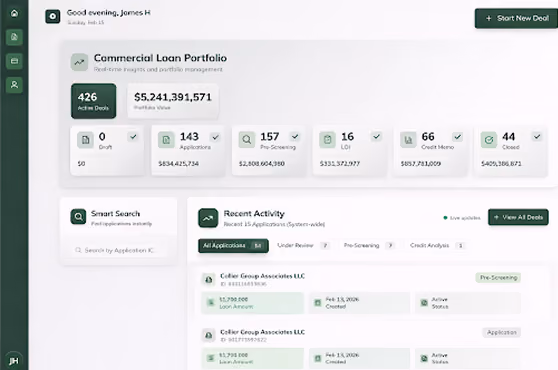Click the Good evening greeting text

click(x=109, y=13)
